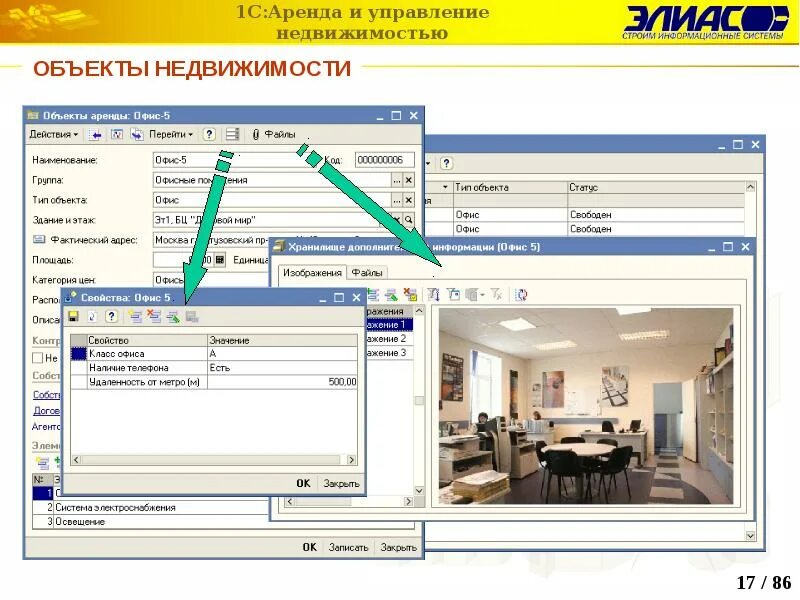The width and height of the screenshot is (800, 600).
Task: Click the 'Есть' value cell
Action: 283,368
